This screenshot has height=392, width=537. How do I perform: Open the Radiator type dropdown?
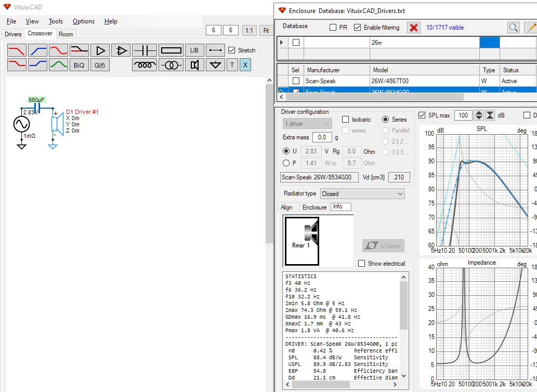point(362,194)
